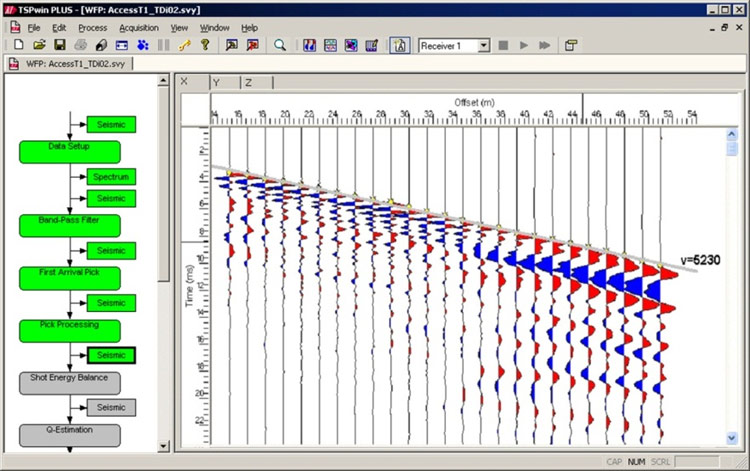The width and height of the screenshot is (750, 471).
Task: Click the topmost Seismic box above Data Setup
Action: [x=111, y=124]
